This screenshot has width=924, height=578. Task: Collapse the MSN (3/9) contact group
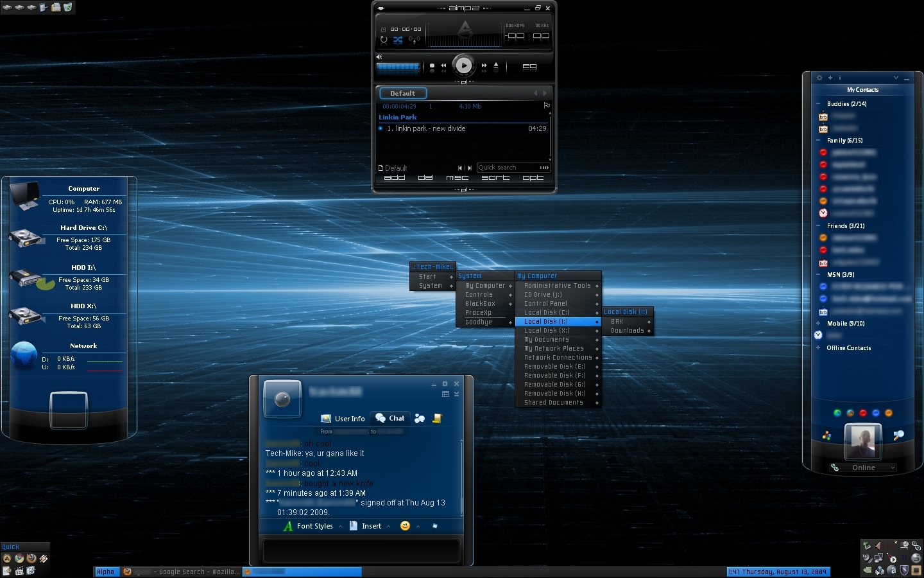[x=818, y=274]
